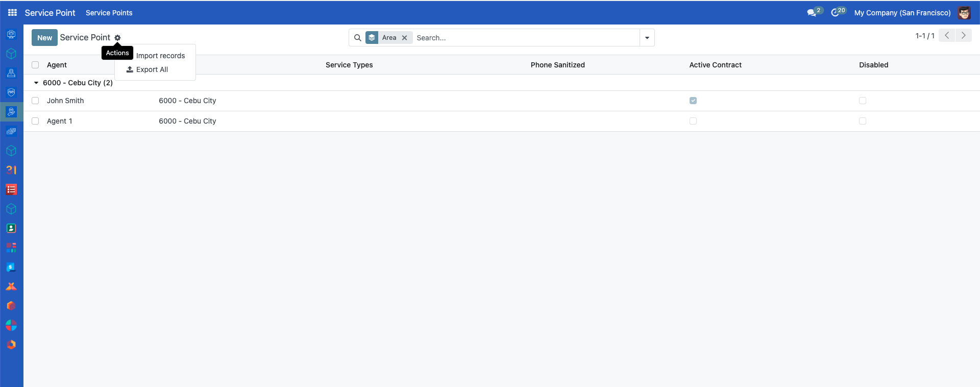Open the search options dropdown arrow
The height and width of the screenshot is (387, 980).
647,38
